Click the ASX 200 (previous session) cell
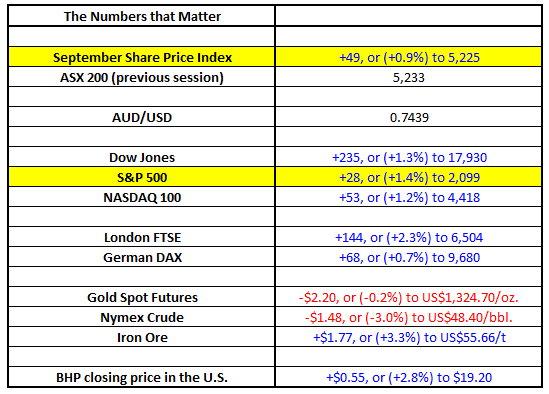The image size is (549, 394). pos(142,77)
